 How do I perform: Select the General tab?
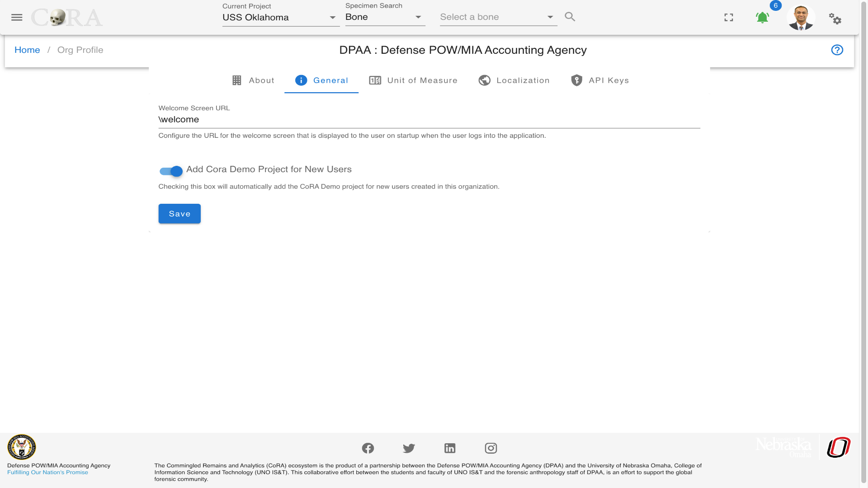click(321, 80)
